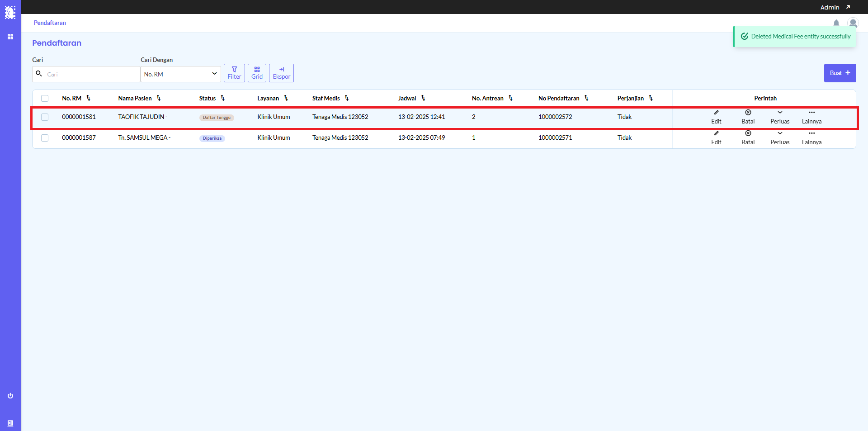Switch to Grid view

[x=257, y=73]
